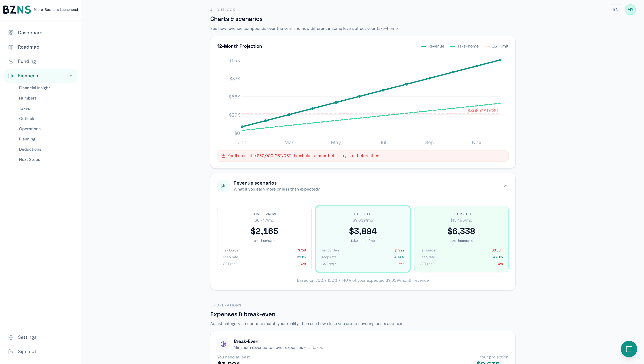
Task: Open Next Steps in the sidebar
Action: [30, 159]
